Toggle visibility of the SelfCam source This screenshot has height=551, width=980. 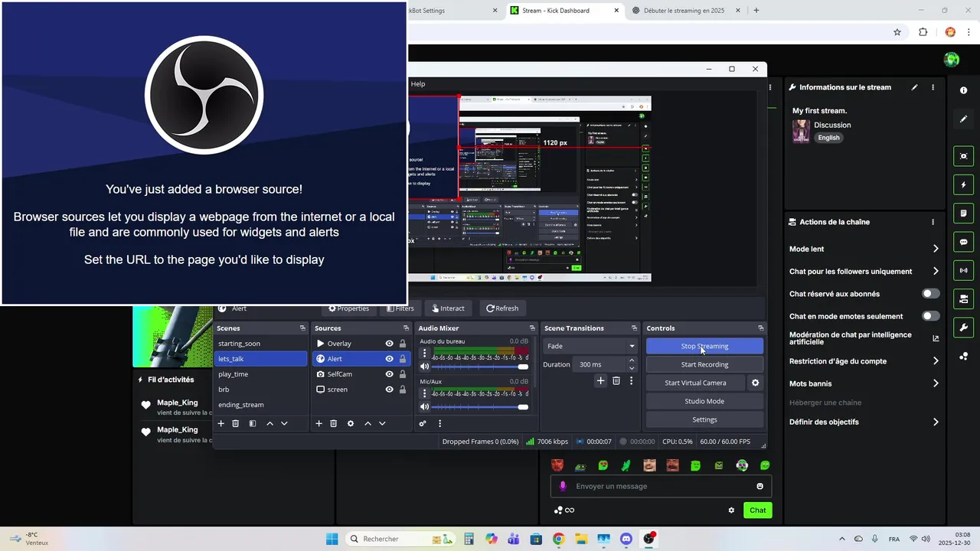click(x=389, y=374)
